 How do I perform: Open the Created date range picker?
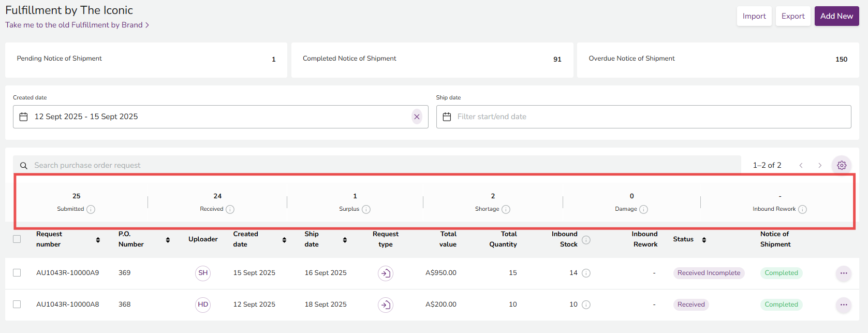point(217,117)
